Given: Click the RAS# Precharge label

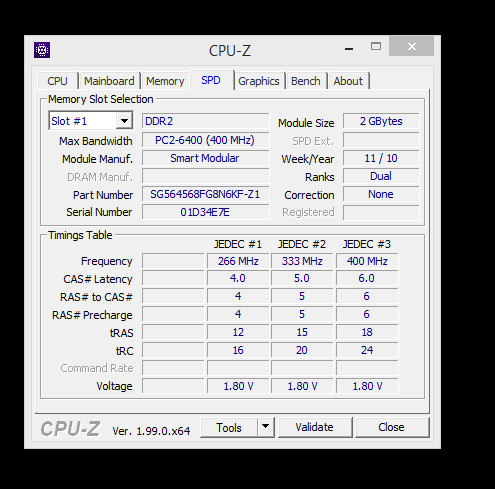Looking at the screenshot, I should [x=92, y=315].
